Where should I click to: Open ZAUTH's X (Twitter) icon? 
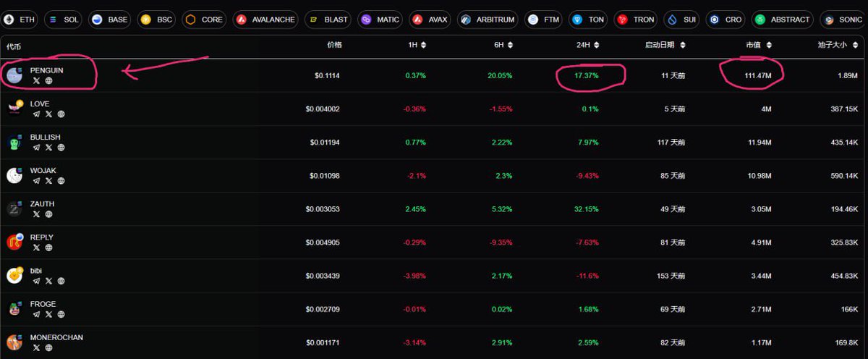(x=37, y=214)
